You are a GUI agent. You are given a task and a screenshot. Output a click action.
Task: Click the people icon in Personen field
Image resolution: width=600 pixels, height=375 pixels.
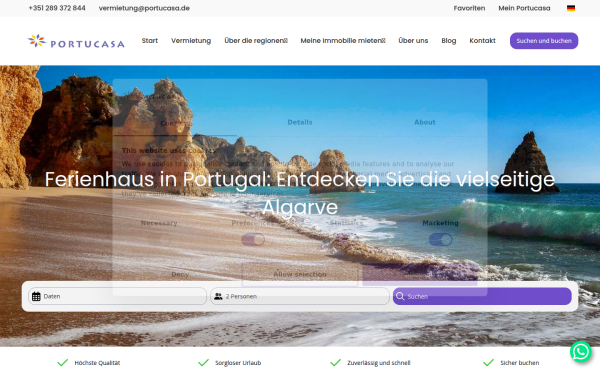point(218,296)
